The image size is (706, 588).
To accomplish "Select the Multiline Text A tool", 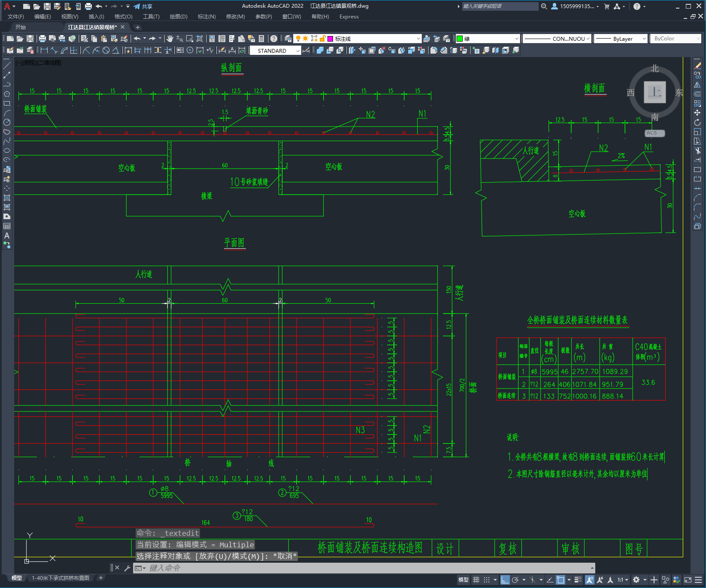I will (x=7, y=235).
